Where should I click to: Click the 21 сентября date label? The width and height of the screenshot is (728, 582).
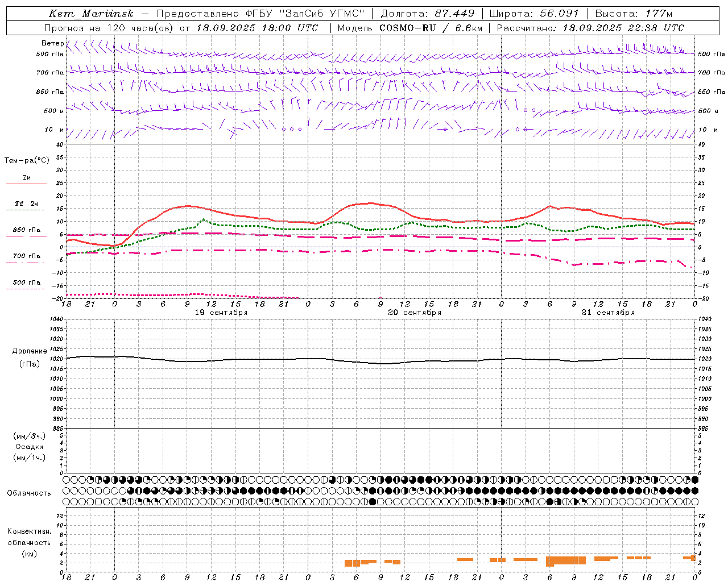pyautogui.click(x=608, y=313)
